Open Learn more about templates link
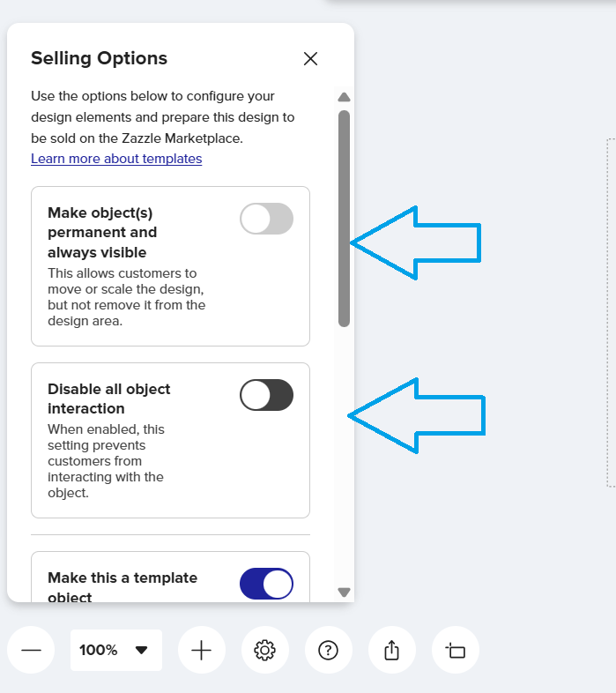The width and height of the screenshot is (616, 693). point(116,159)
